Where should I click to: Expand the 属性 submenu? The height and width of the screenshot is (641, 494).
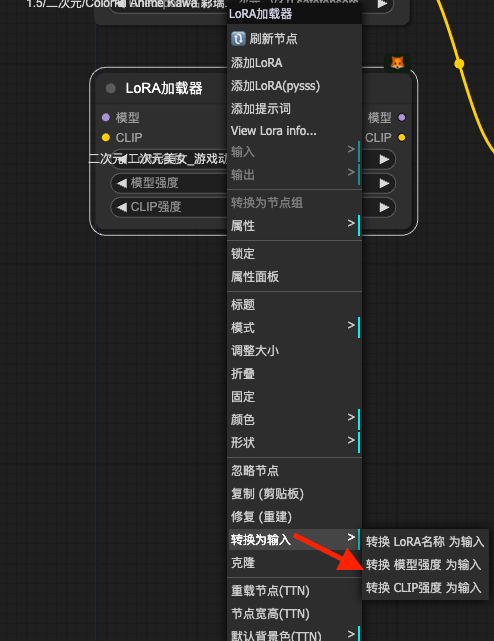tap(294, 226)
